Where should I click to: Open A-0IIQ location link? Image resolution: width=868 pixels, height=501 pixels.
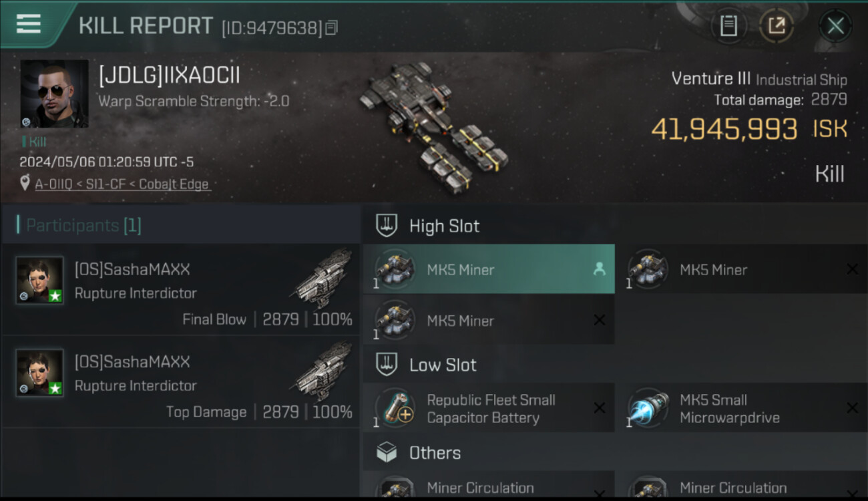123,184
